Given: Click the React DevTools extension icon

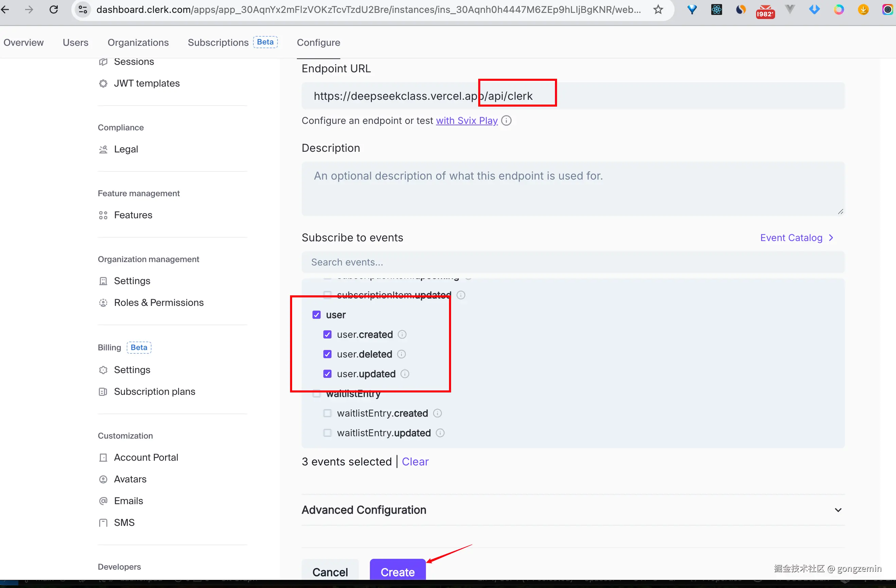Looking at the screenshot, I should coord(716,10).
